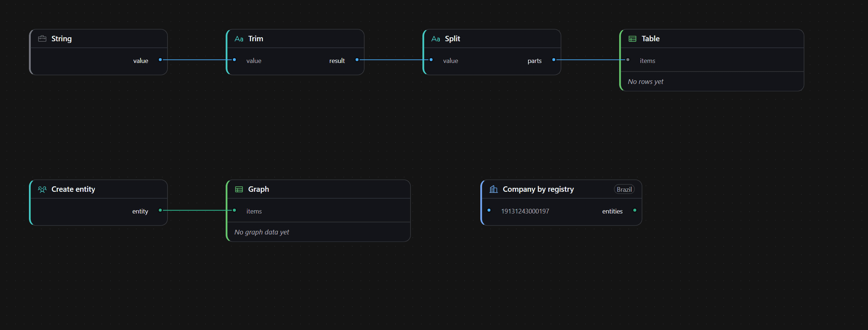Open the Brazil country badge

tap(624, 189)
